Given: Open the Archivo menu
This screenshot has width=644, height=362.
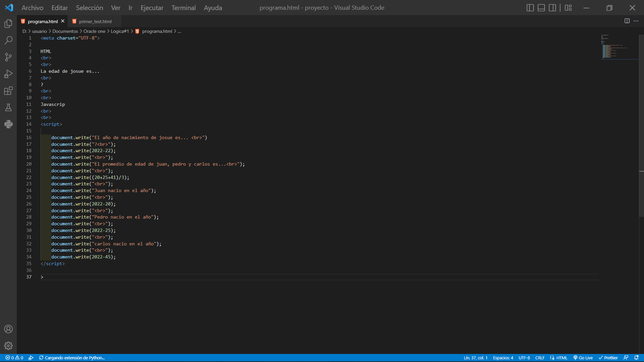Looking at the screenshot, I should 33,8.
